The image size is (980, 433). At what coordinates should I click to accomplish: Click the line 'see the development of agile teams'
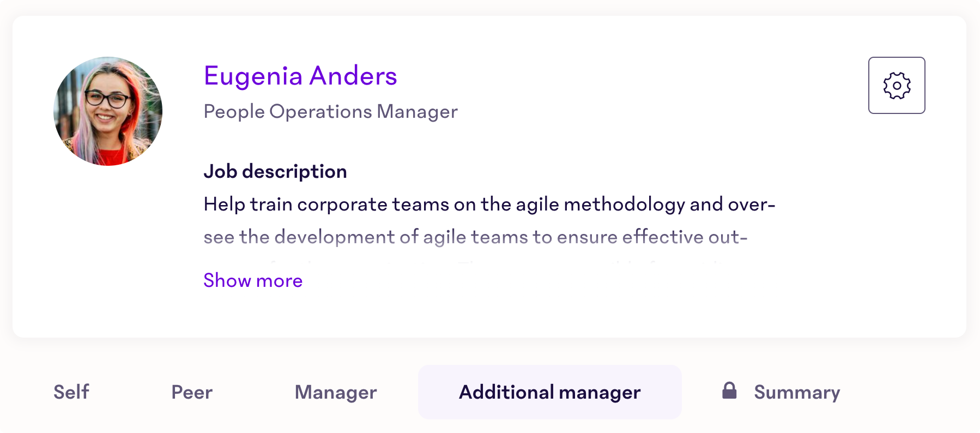click(475, 237)
